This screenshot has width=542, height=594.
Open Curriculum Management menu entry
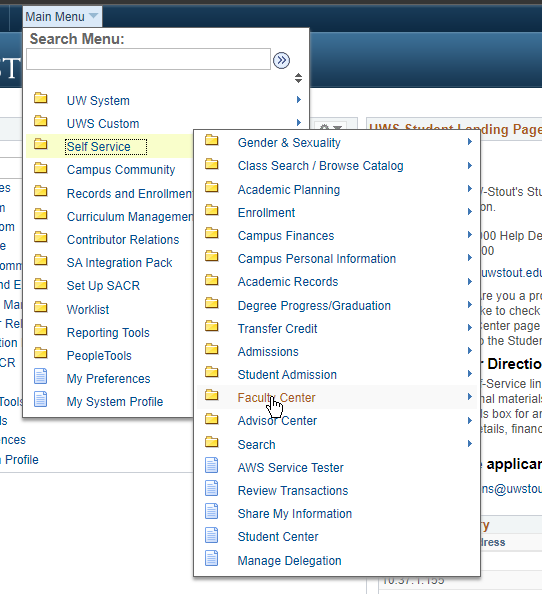[x=130, y=217]
